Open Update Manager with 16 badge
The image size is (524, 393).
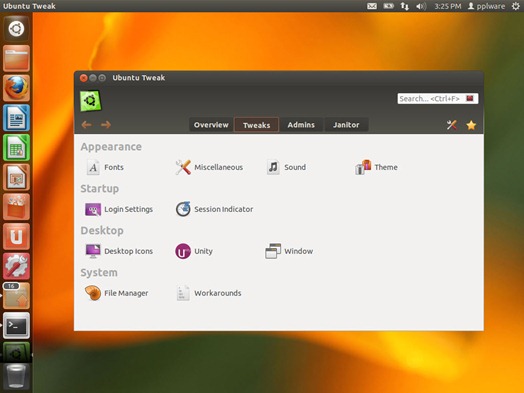[16, 296]
